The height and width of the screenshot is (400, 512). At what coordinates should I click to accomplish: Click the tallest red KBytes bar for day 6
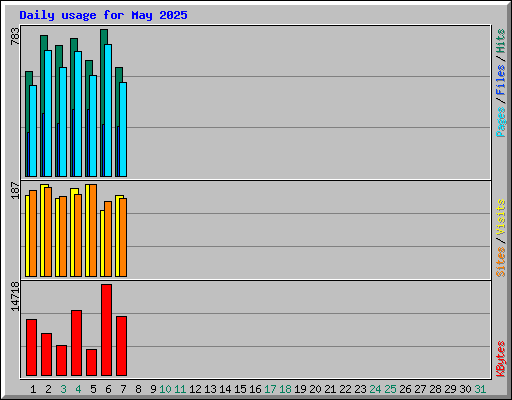coord(107,330)
